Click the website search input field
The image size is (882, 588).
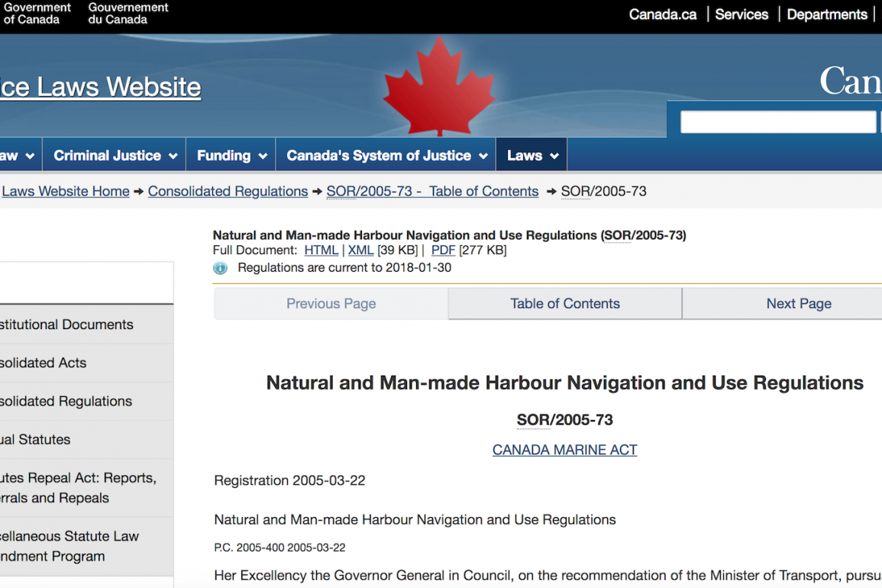[x=777, y=122]
